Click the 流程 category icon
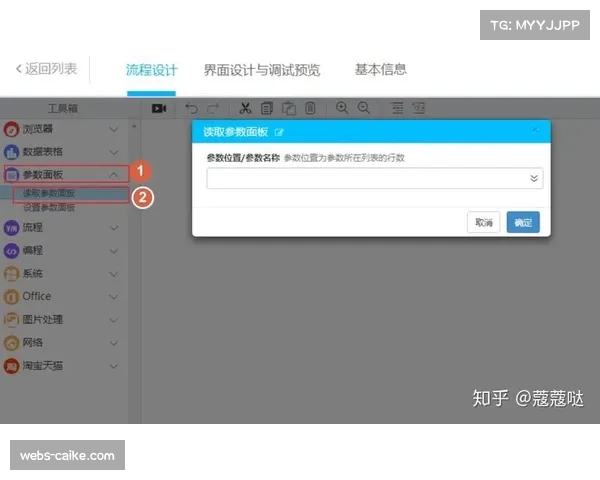Viewport: 600px width, 480px height. coord(11,228)
